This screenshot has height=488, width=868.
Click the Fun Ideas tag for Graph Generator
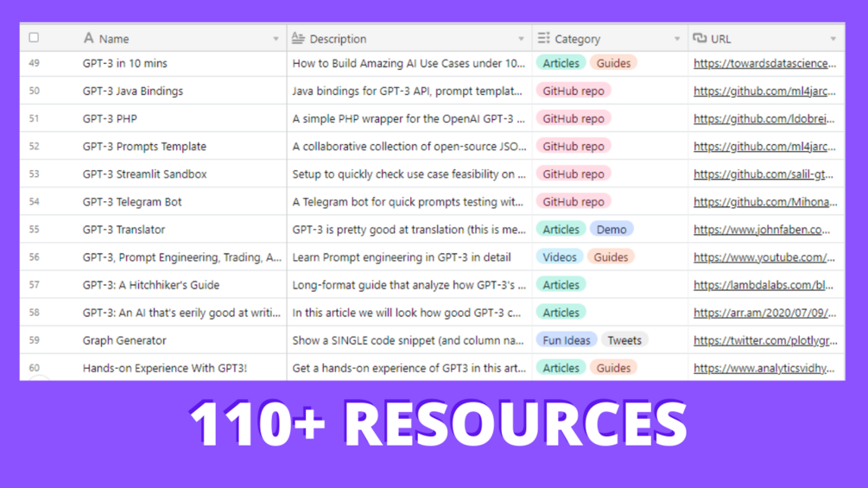pos(567,339)
